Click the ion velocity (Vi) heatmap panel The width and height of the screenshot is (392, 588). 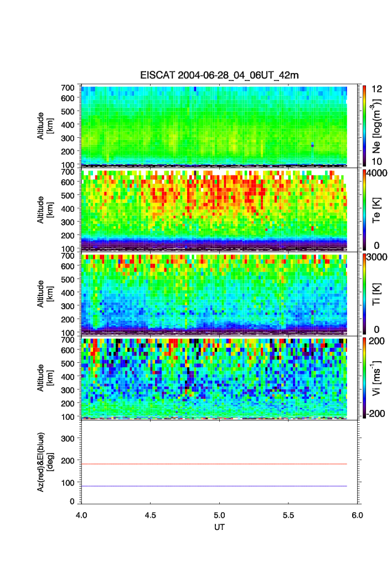click(214, 378)
